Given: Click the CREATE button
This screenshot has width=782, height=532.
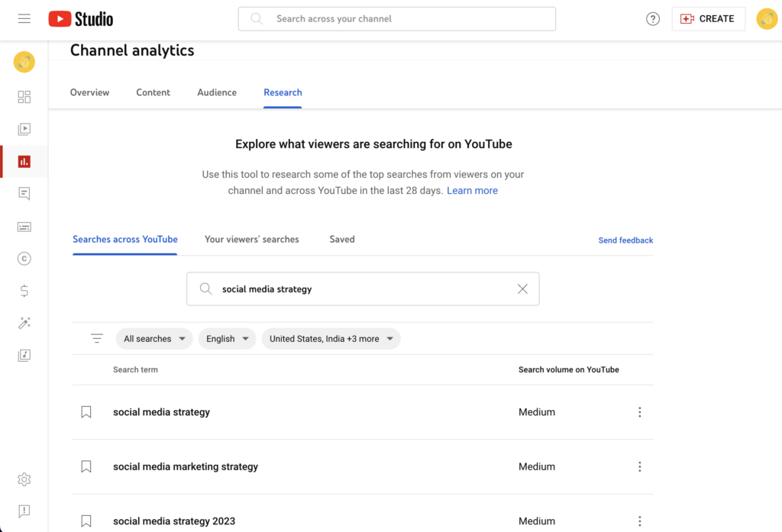Looking at the screenshot, I should click(x=708, y=19).
